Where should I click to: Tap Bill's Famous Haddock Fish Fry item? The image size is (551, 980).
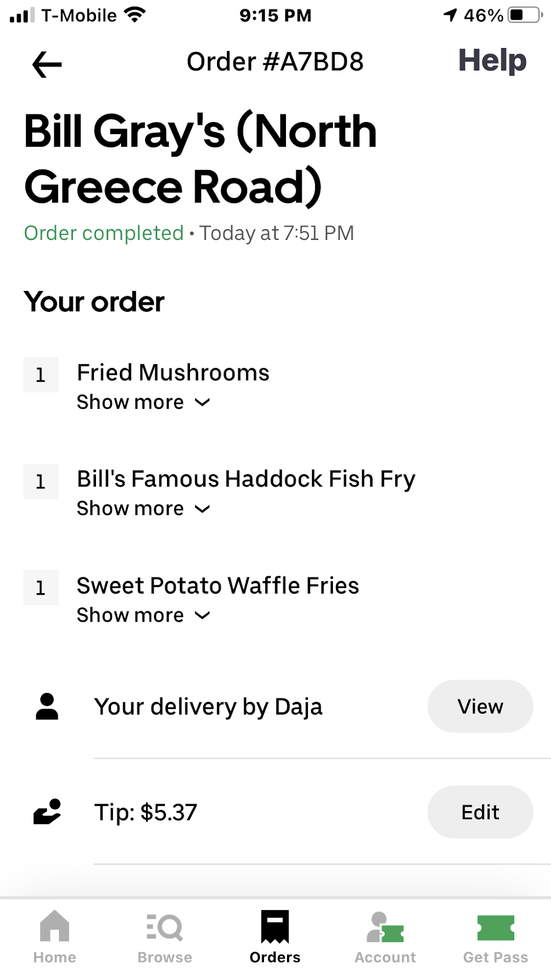[246, 479]
